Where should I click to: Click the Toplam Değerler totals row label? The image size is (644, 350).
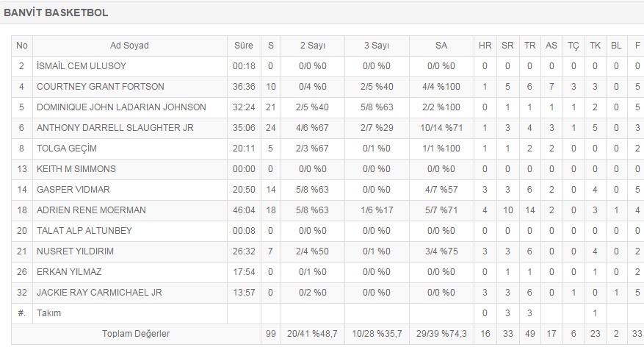click(136, 334)
